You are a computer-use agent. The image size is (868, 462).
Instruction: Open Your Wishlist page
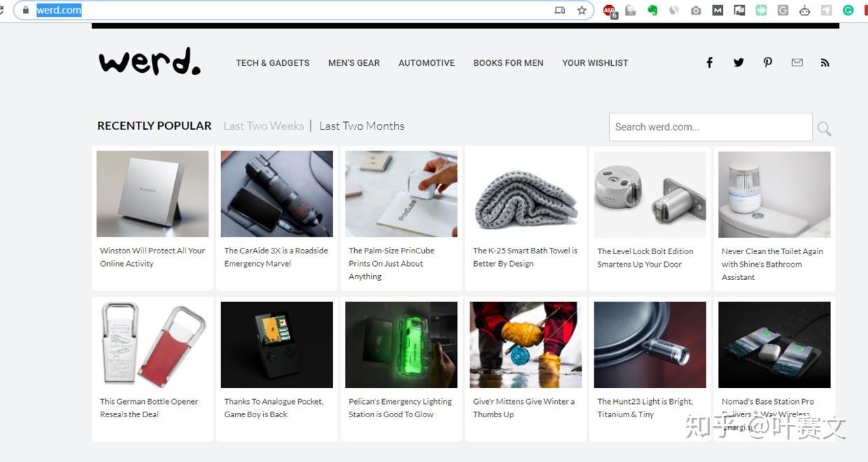click(595, 63)
